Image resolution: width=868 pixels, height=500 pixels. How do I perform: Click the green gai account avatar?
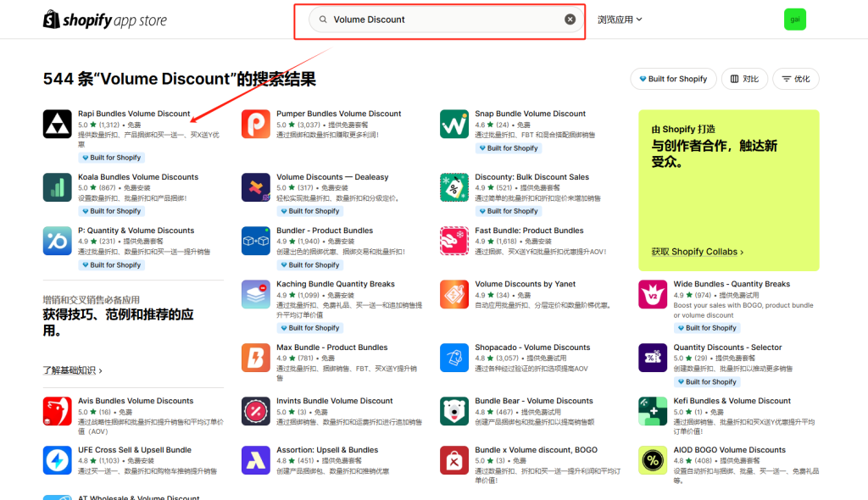(794, 18)
